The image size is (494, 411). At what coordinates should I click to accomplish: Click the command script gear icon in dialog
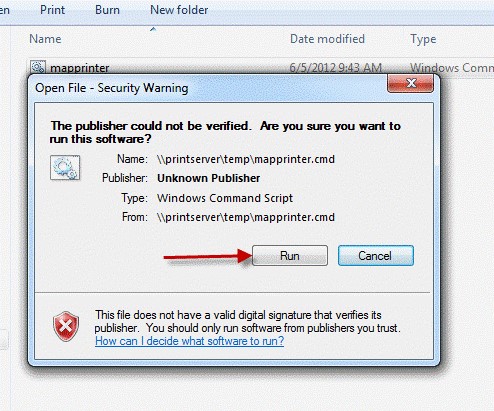tap(65, 168)
